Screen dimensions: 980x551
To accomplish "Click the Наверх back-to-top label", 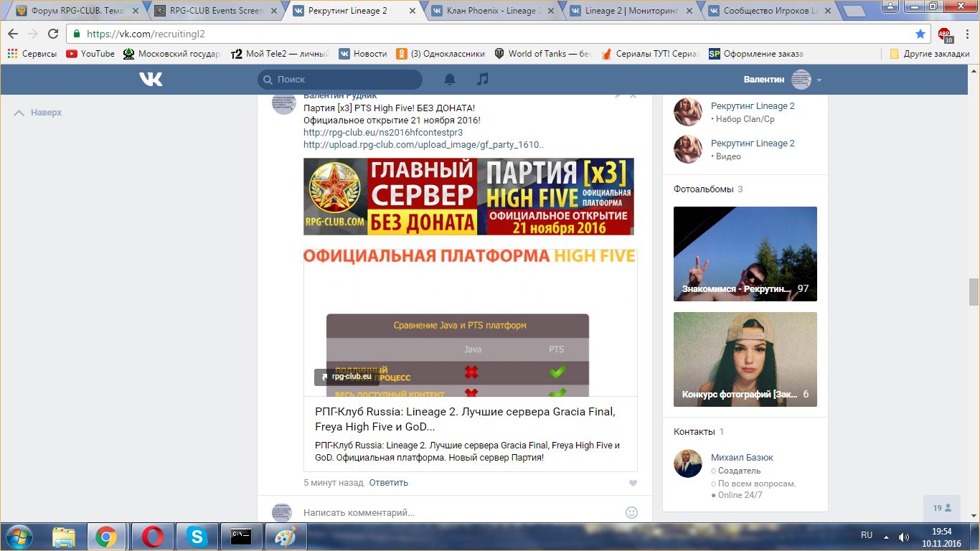I will click(46, 113).
